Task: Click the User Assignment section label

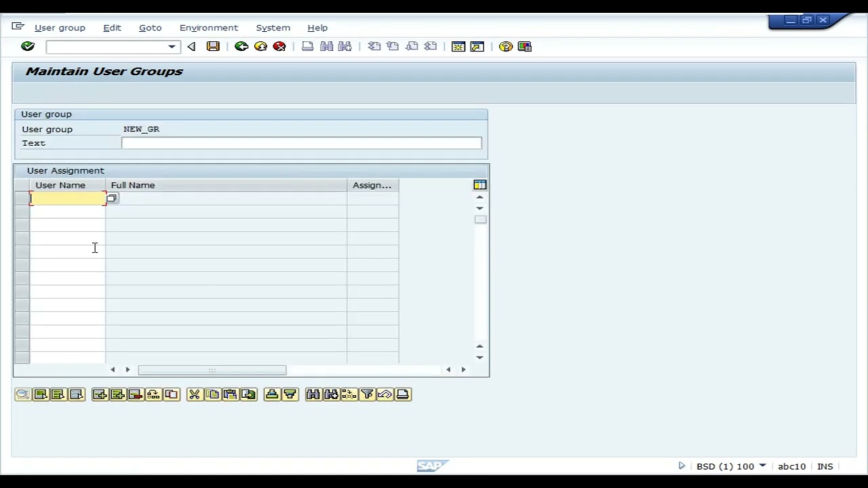Action: coord(66,171)
